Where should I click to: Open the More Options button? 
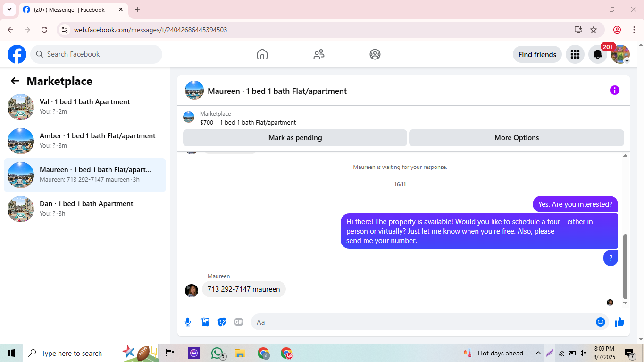tap(517, 138)
